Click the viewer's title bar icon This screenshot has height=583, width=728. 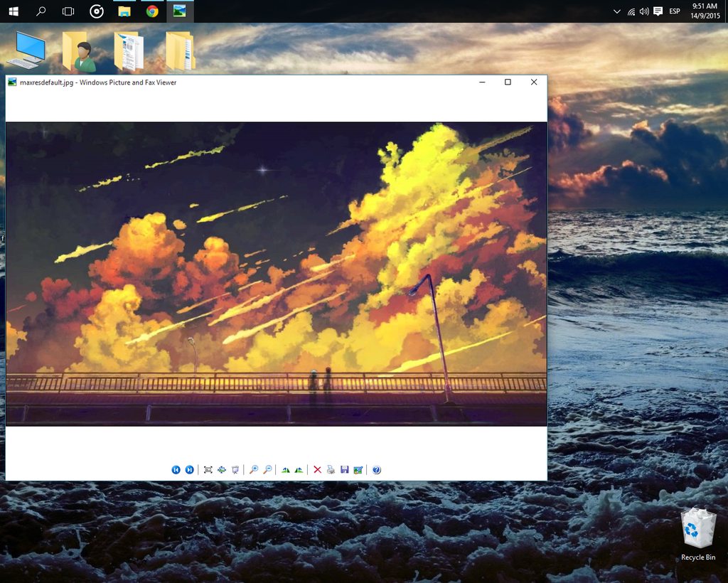[x=12, y=82]
